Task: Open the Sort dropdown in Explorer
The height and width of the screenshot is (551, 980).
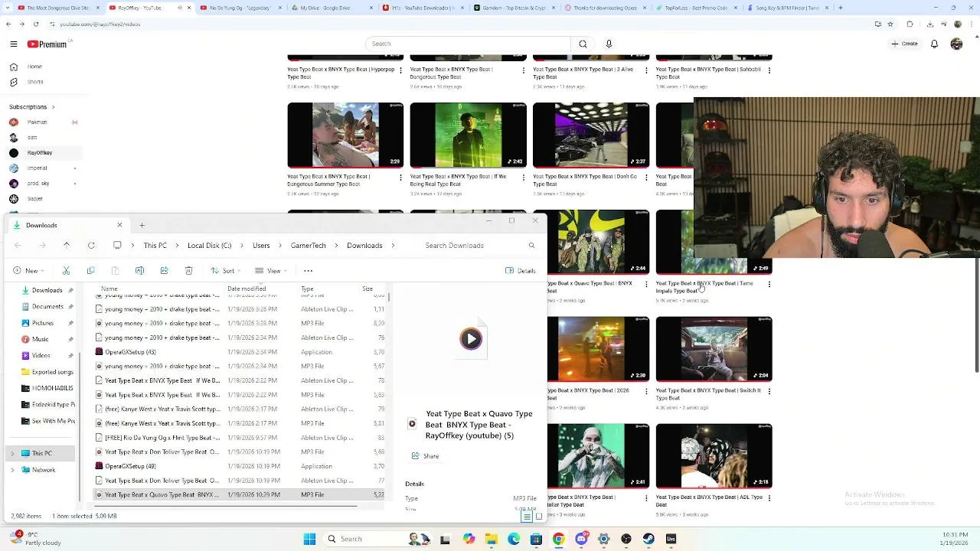Action: coord(227,271)
